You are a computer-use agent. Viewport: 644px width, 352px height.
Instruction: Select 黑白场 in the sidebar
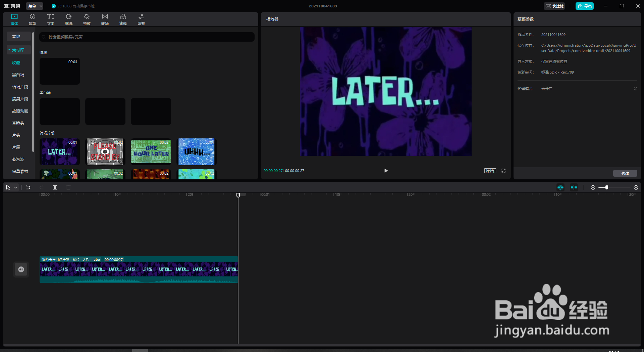click(x=18, y=75)
